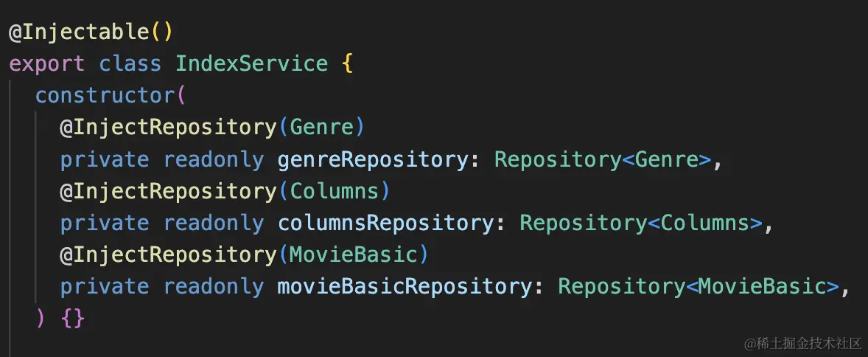Click readonly keyword on the movieBasicRepository line
Viewport: 868px width, 357px height.
(213, 287)
